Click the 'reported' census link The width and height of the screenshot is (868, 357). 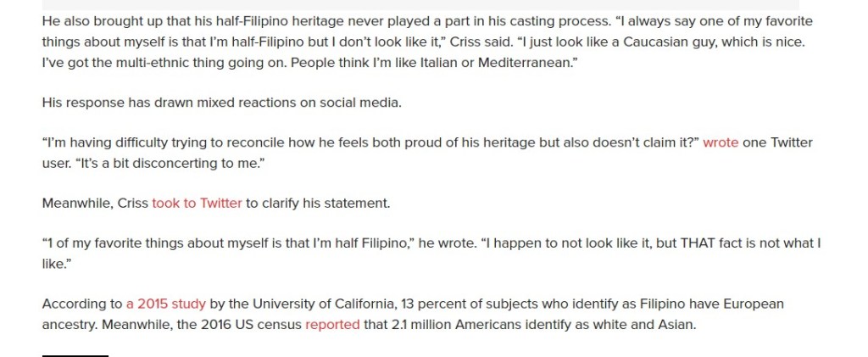point(332,324)
